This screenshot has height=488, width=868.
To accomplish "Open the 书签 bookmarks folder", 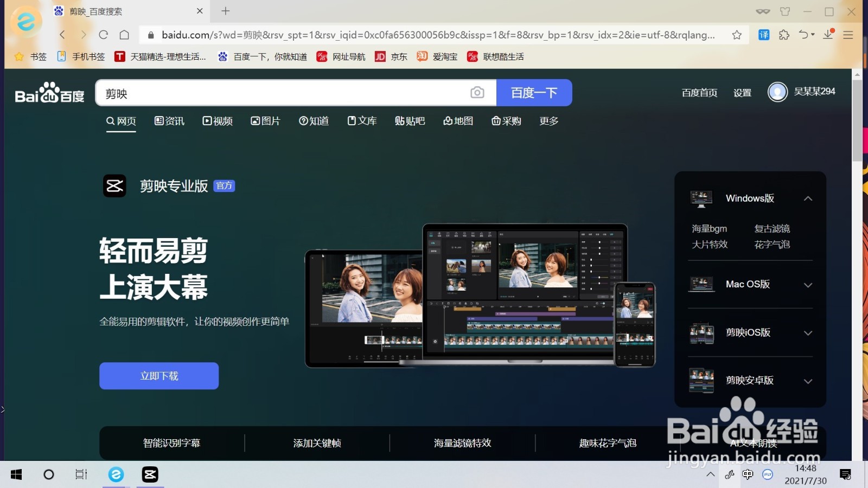I will pos(30,56).
